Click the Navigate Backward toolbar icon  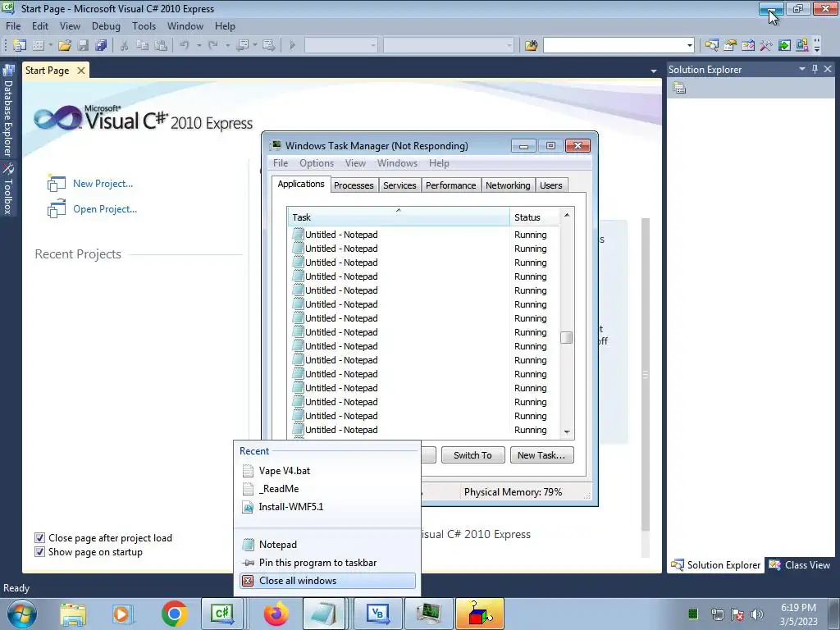(x=243, y=46)
